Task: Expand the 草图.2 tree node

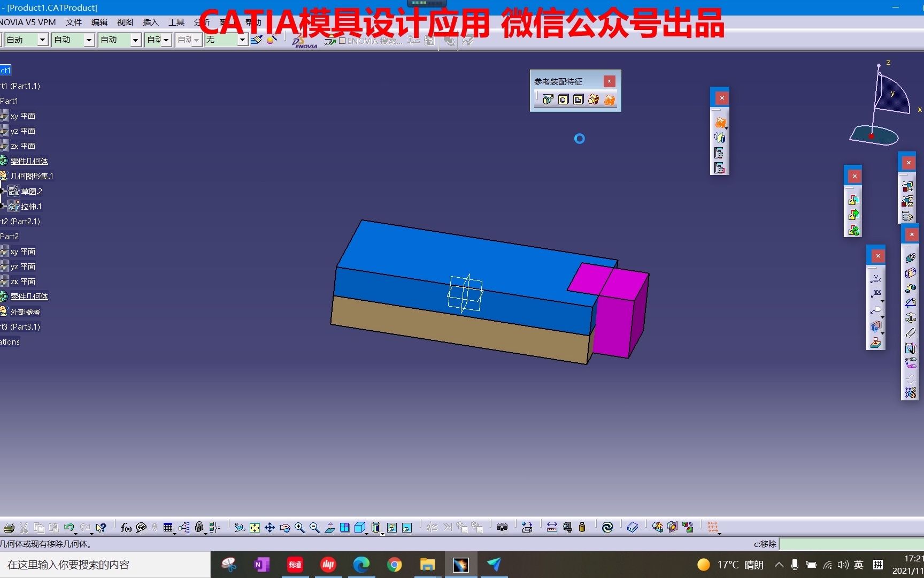Action: coord(3,191)
